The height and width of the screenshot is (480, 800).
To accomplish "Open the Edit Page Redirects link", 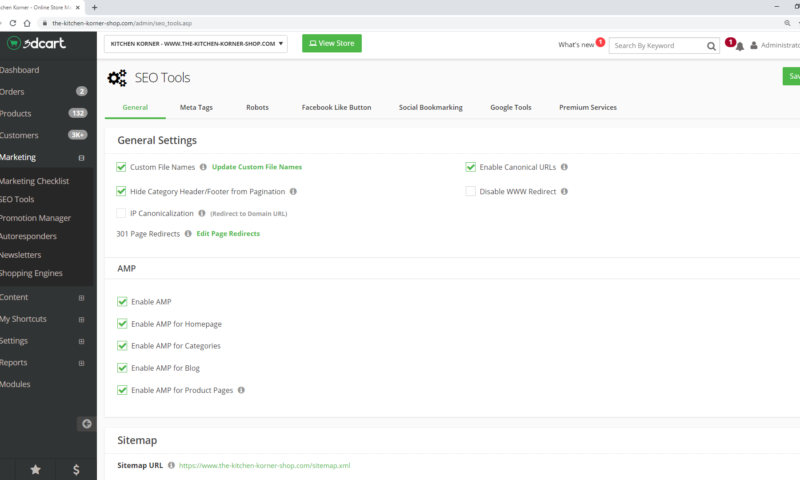I will point(228,233).
